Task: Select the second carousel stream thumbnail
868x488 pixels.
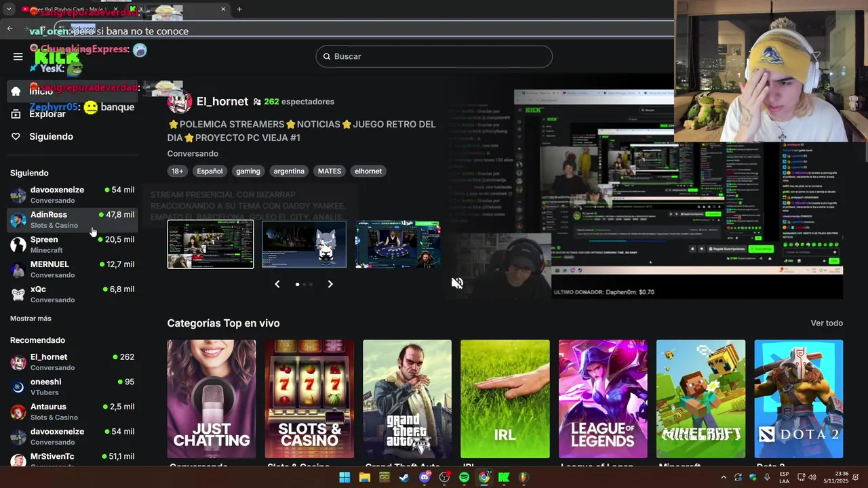Action: [x=304, y=244]
